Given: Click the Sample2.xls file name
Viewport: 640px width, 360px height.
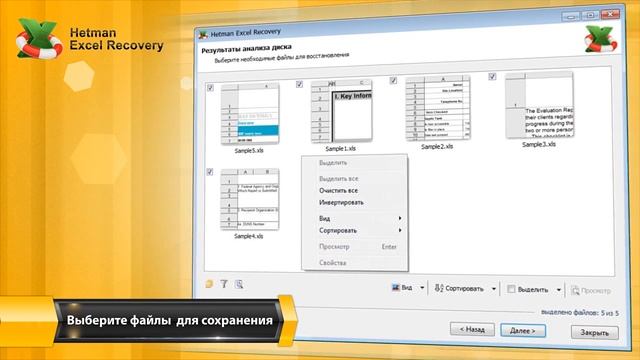Looking at the screenshot, I should click(x=437, y=147).
